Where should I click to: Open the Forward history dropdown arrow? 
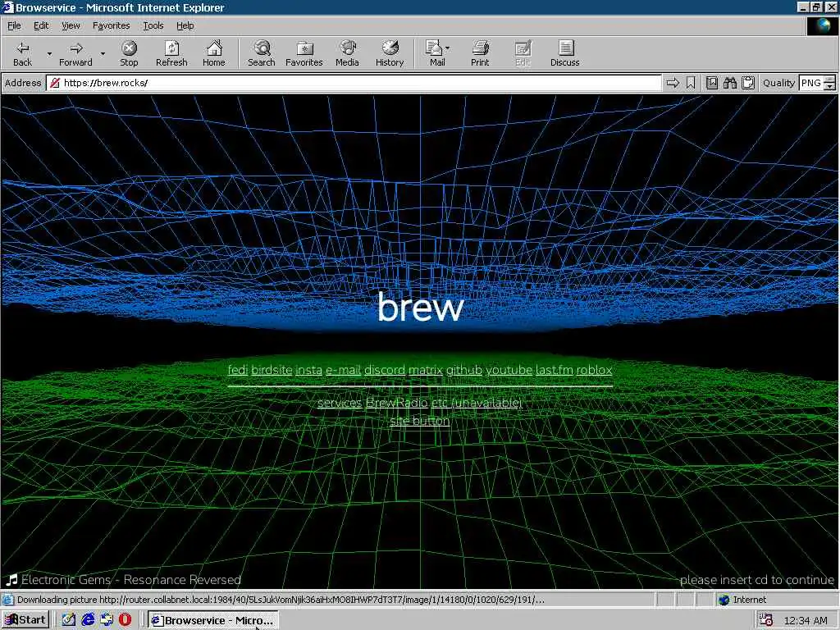click(x=103, y=53)
